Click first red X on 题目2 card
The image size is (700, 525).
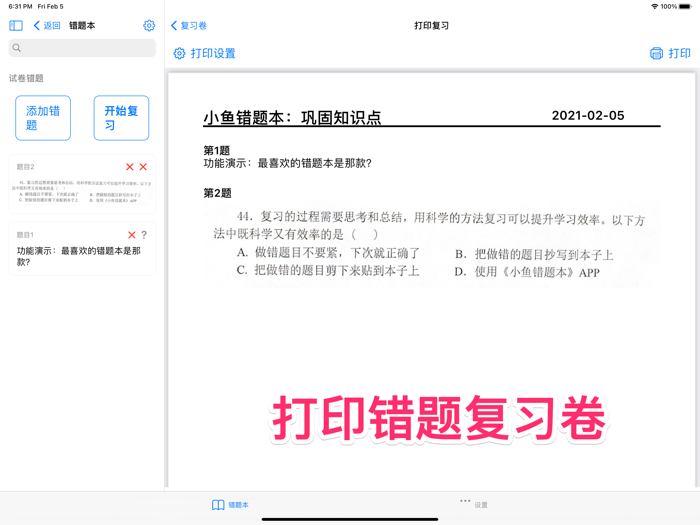129,167
